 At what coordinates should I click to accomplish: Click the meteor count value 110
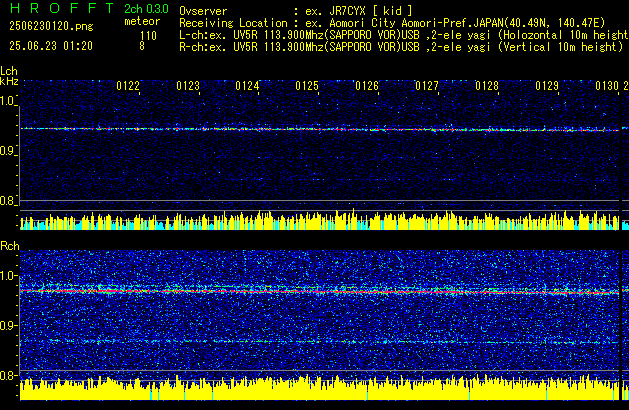click(148, 36)
